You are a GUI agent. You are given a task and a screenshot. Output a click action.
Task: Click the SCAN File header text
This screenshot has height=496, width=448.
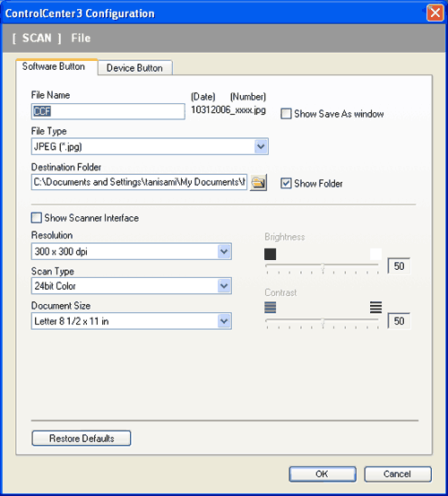click(51, 38)
